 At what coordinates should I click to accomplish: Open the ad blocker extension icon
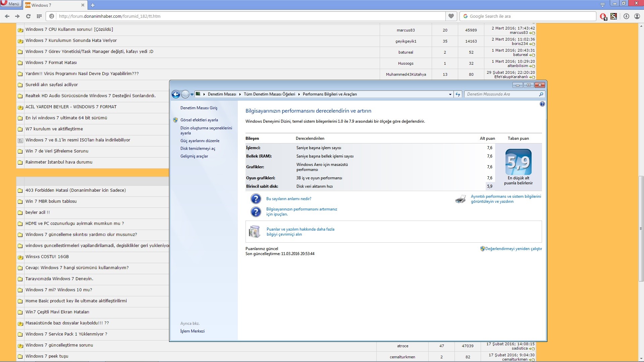coord(603,16)
